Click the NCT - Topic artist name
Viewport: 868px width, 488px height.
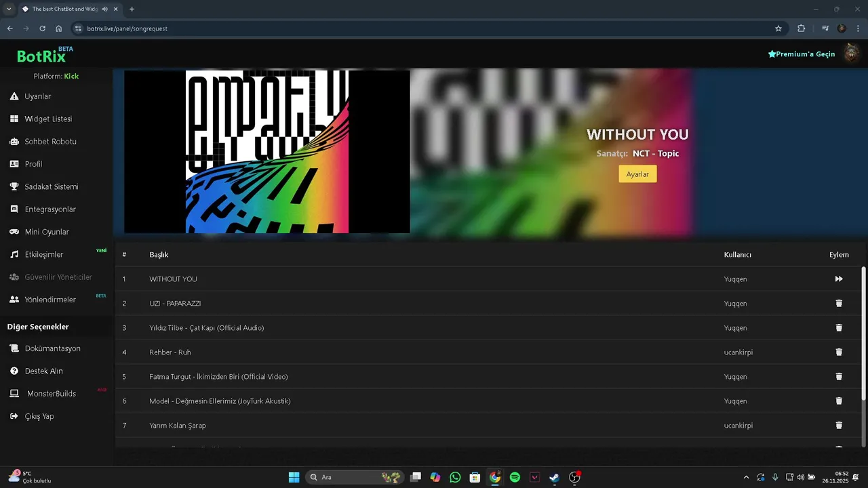click(656, 153)
